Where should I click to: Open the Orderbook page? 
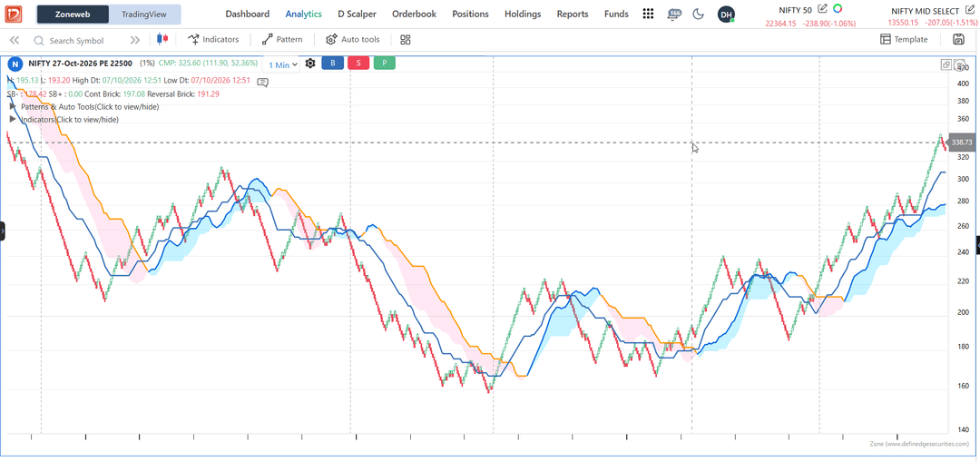[x=414, y=14]
